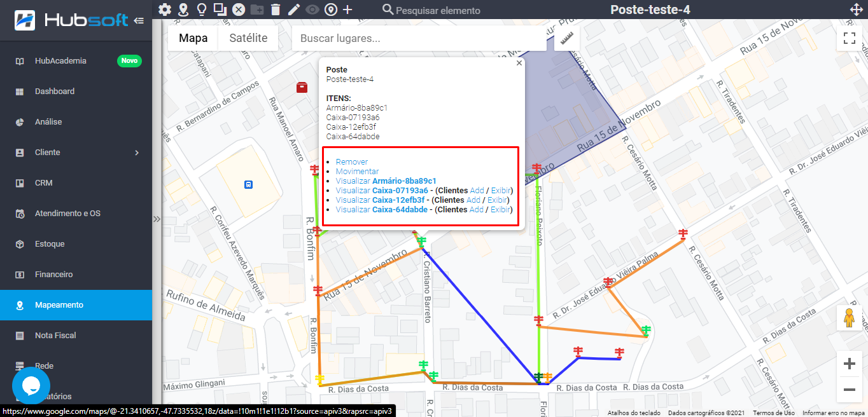The image size is (868, 417).
Task: Click Exibir clients for Caixa-12efb3f
Action: pyautogui.click(x=497, y=200)
